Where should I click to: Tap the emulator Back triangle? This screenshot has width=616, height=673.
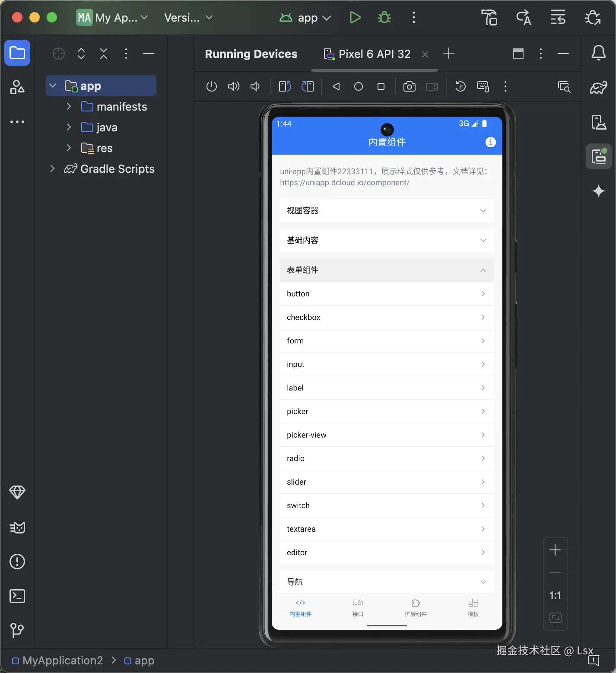tap(336, 86)
